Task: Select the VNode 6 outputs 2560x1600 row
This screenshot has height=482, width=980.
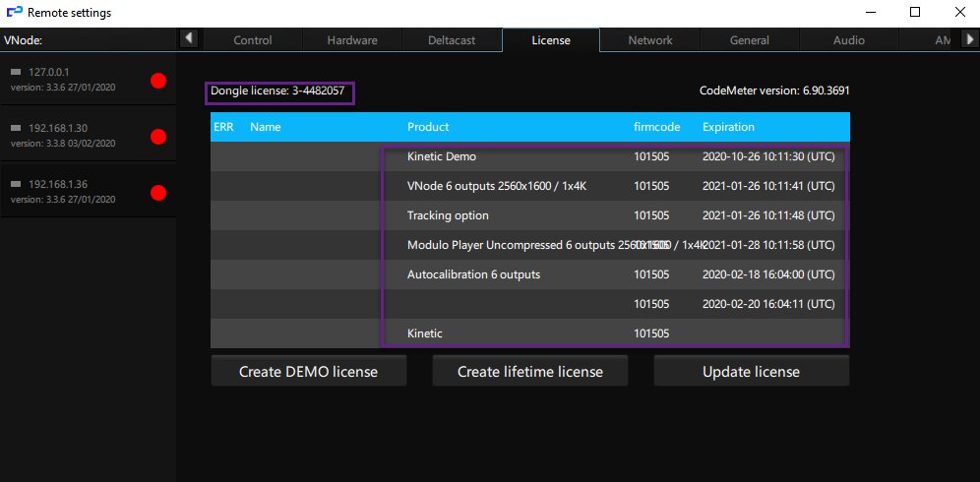Action: click(x=530, y=186)
